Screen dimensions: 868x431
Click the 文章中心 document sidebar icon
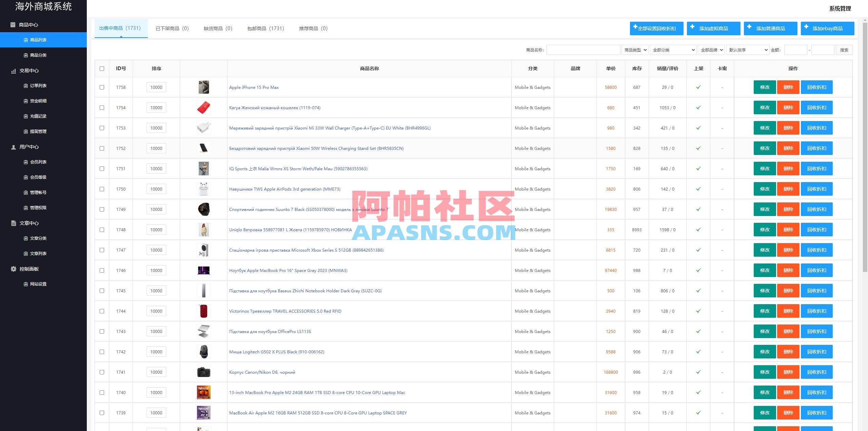(13, 223)
